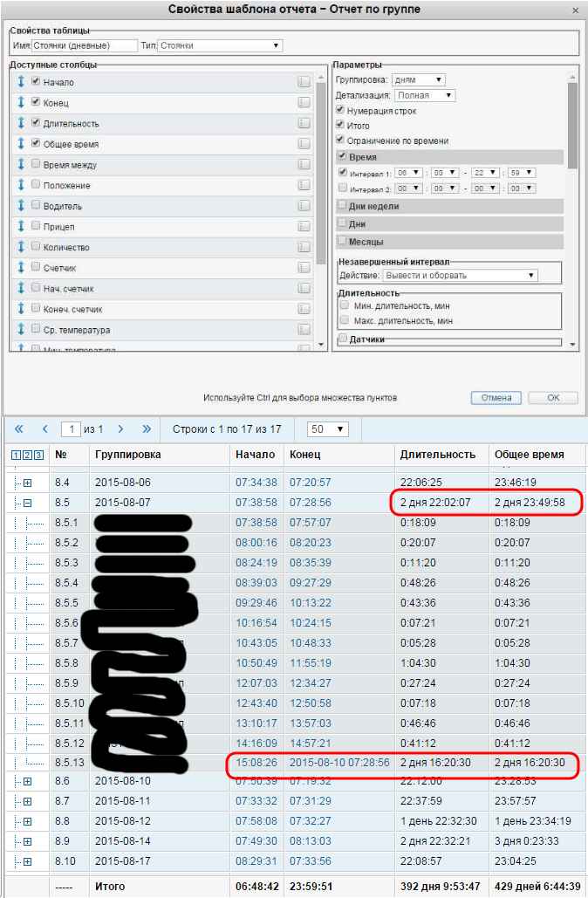588x898 pixels.
Task: Collapse the 8.5 row for 2015-08-07
Action: [27, 503]
